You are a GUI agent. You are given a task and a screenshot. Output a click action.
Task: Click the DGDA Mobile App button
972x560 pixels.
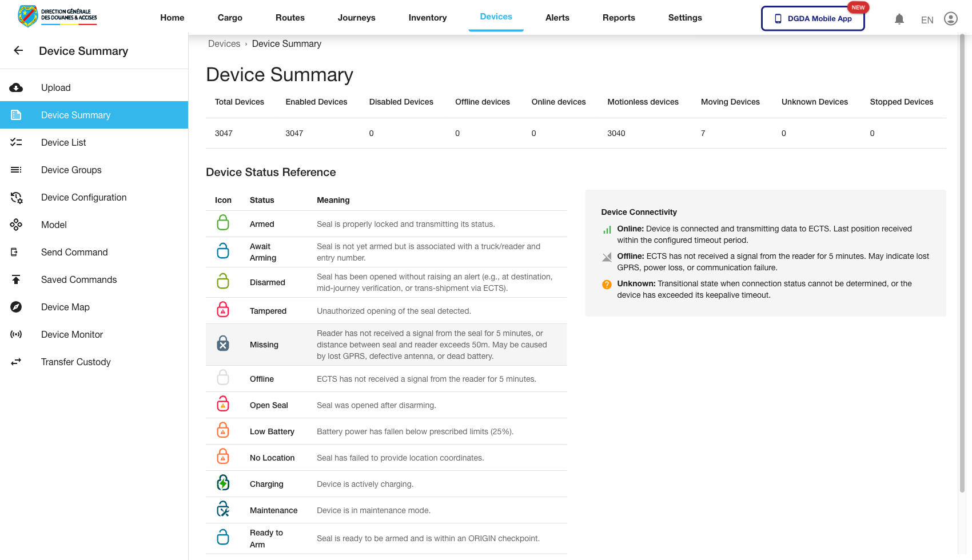(x=812, y=18)
